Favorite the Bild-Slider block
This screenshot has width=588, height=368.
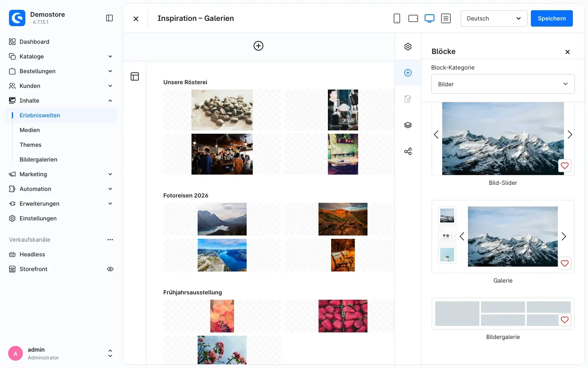click(565, 166)
